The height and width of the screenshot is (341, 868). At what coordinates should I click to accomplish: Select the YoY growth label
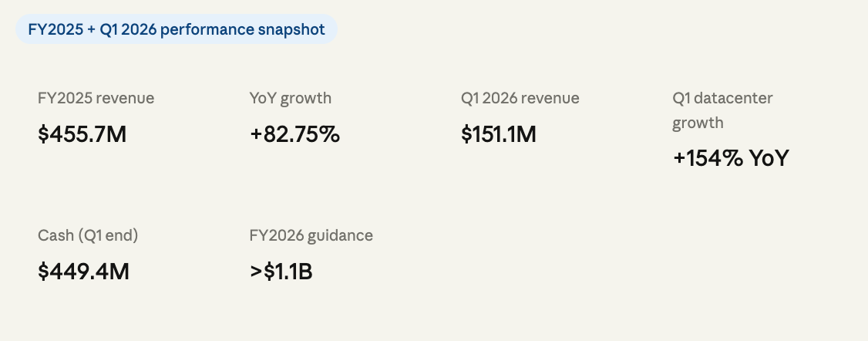(x=290, y=99)
